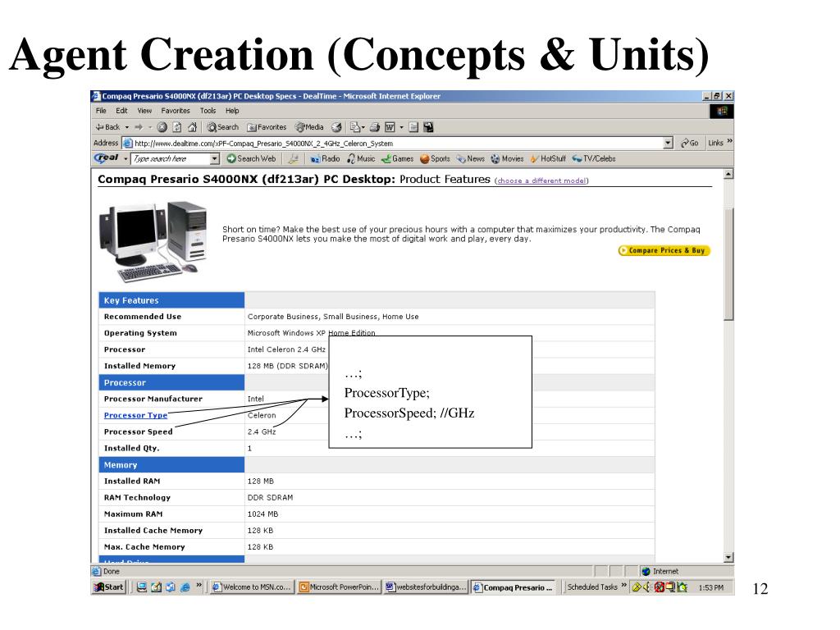Open News in the Real toolbar
The height and width of the screenshot is (630, 840).
tap(470, 159)
